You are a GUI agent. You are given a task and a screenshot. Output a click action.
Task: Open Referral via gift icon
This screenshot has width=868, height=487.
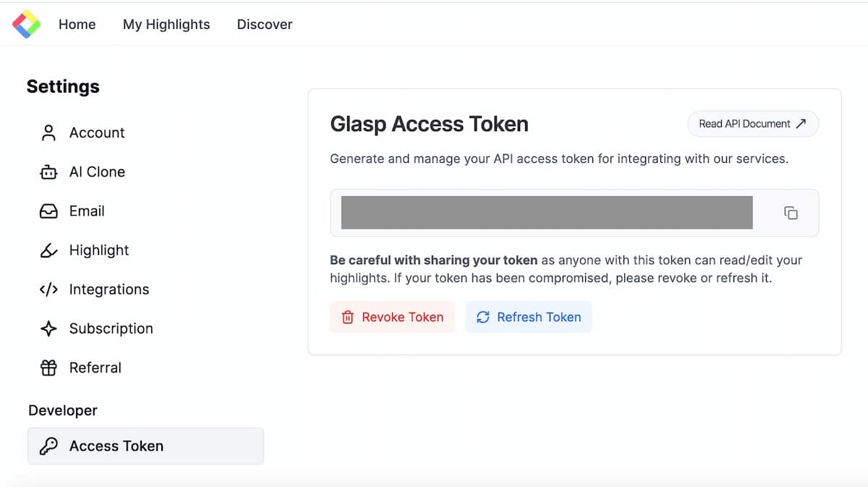tap(48, 367)
